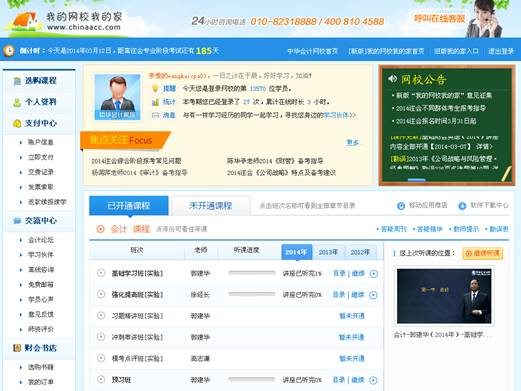This screenshot has width=521, height=391.
Task: Click the 软件下载中心 download icon
Action: pyautogui.click(x=462, y=206)
